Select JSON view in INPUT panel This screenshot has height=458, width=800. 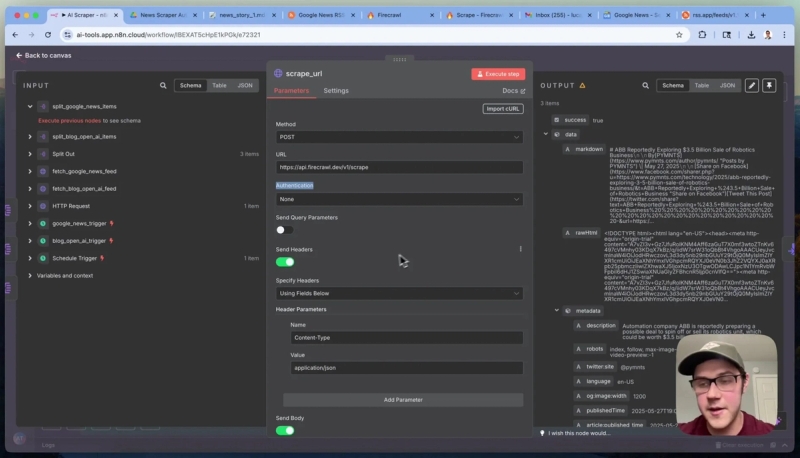click(x=245, y=86)
